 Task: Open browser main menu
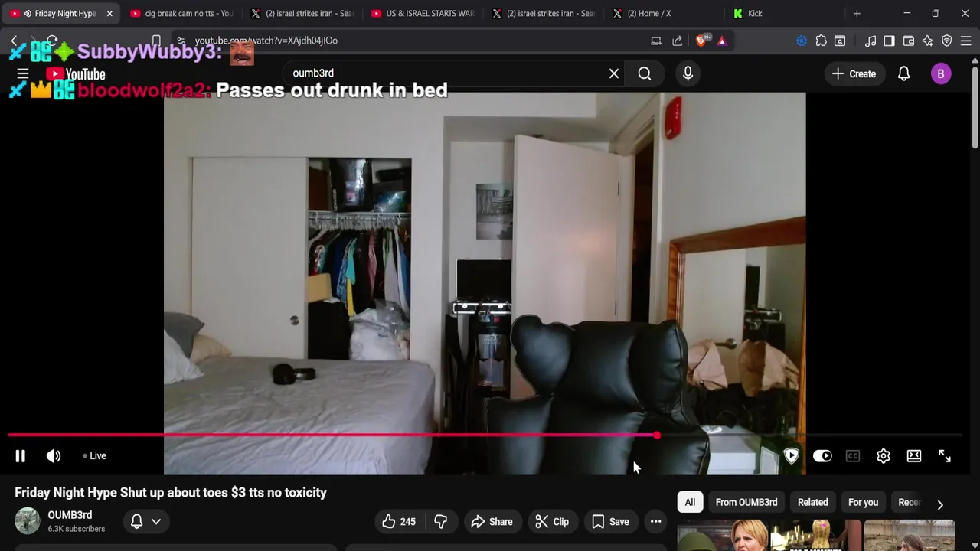(x=966, y=41)
